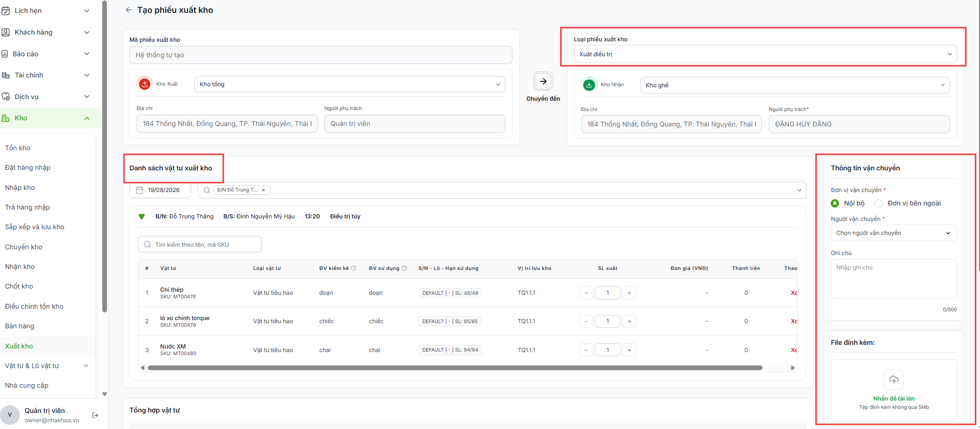
Task: Click the help icon next to ĐV kiểm kê
Action: [x=354, y=268]
